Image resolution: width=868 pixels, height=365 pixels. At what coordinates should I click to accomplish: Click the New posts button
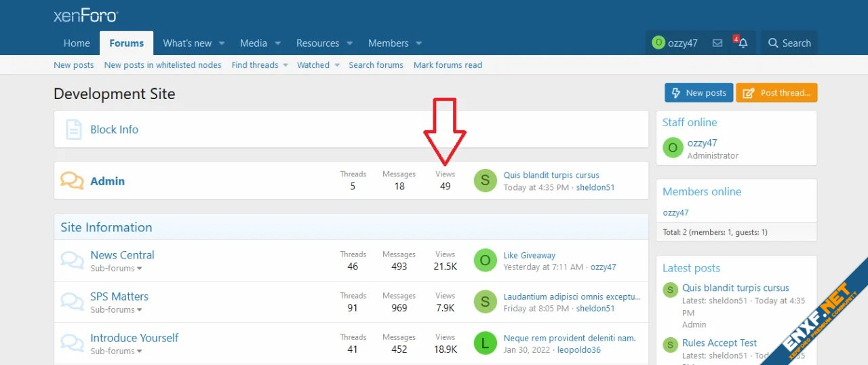698,93
